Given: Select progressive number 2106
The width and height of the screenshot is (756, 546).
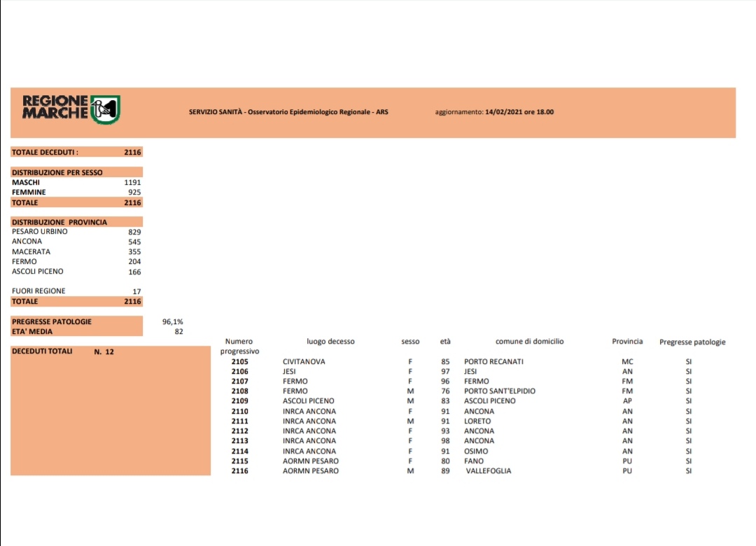Looking at the screenshot, I should [x=239, y=372].
